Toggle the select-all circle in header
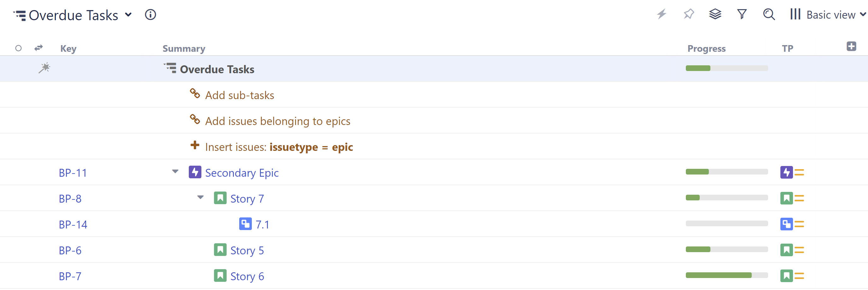Screen dimensions: 868x290 click(x=19, y=49)
